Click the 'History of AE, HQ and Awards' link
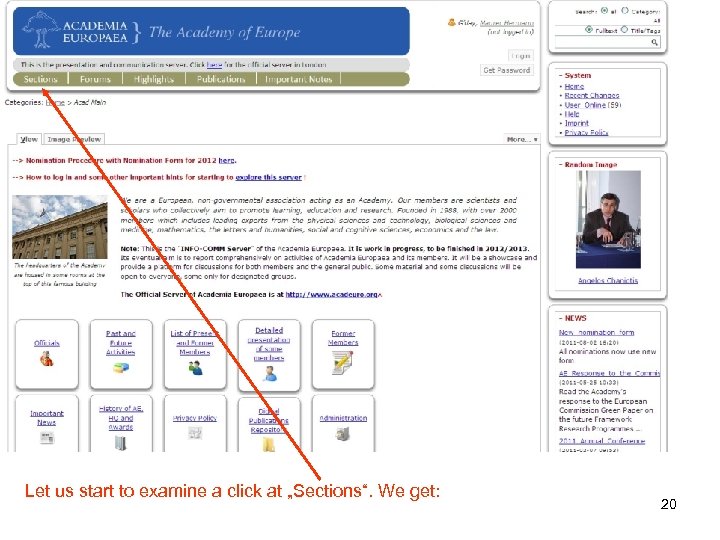The image size is (720, 540). pos(121,417)
